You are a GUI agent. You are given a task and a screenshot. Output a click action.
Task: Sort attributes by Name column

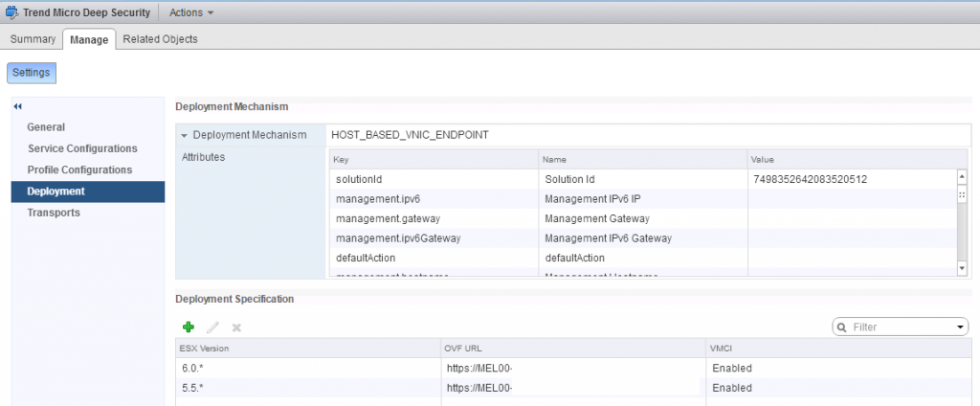pyautogui.click(x=643, y=160)
